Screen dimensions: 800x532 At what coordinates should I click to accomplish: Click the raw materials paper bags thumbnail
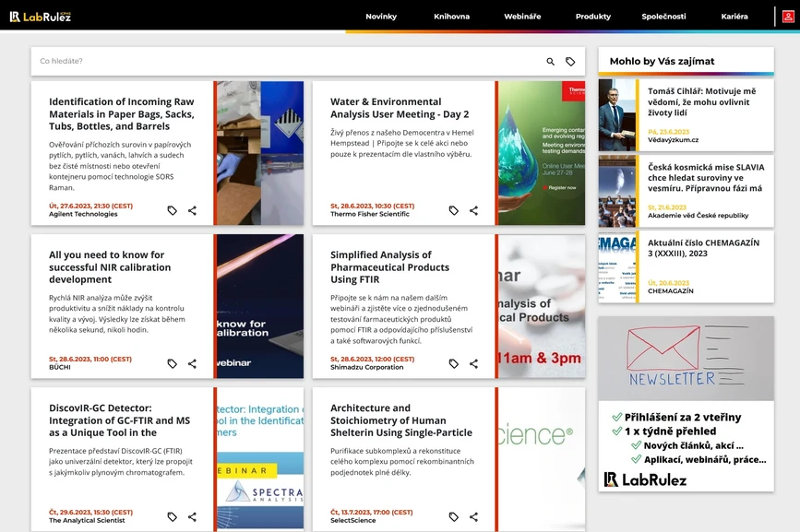point(260,153)
